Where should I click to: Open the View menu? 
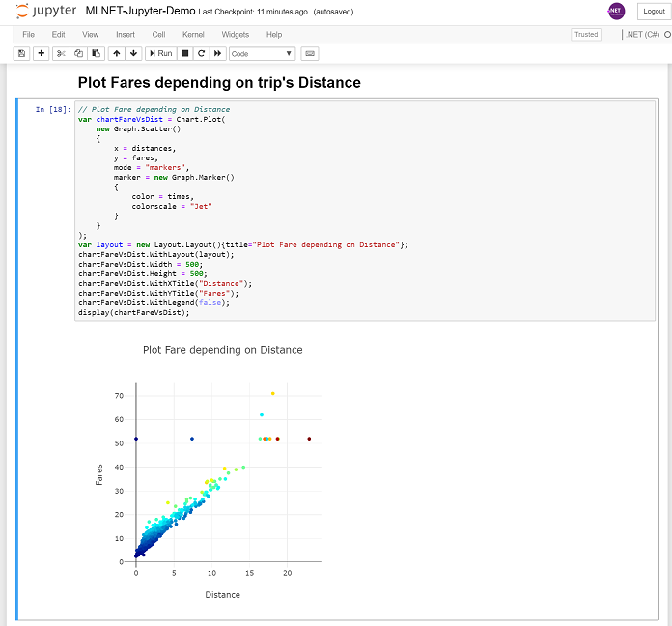click(x=90, y=35)
